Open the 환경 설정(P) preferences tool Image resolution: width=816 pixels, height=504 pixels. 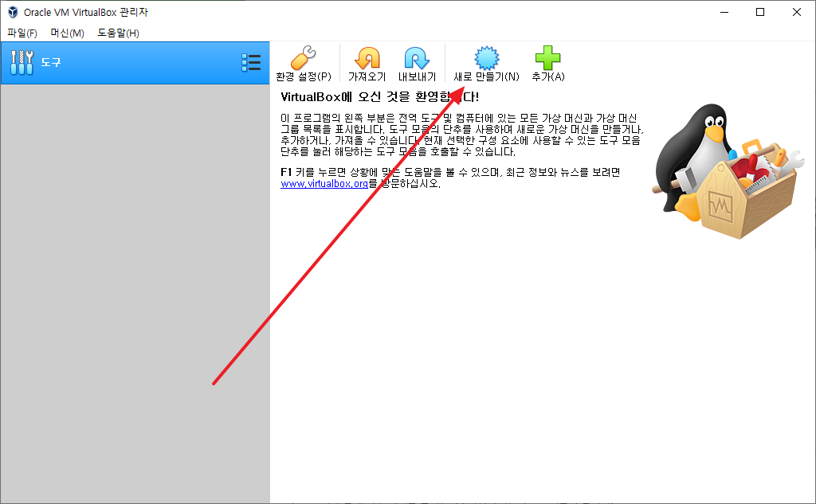304,64
